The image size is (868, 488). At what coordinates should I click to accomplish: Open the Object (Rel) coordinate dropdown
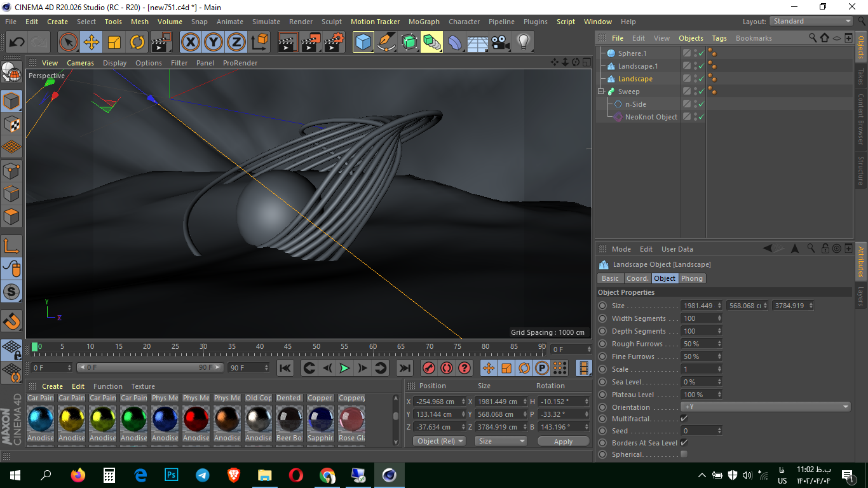coord(439,441)
